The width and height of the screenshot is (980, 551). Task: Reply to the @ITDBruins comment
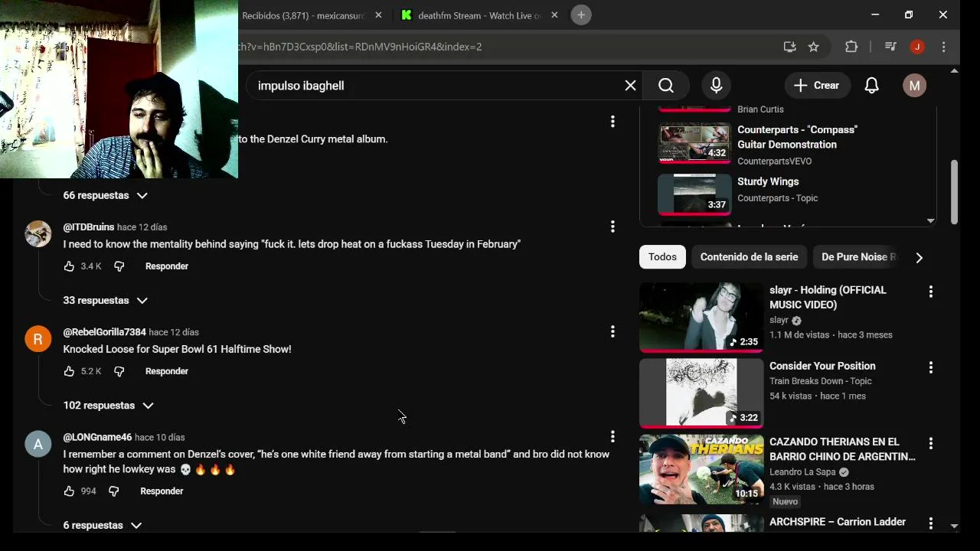167,266
